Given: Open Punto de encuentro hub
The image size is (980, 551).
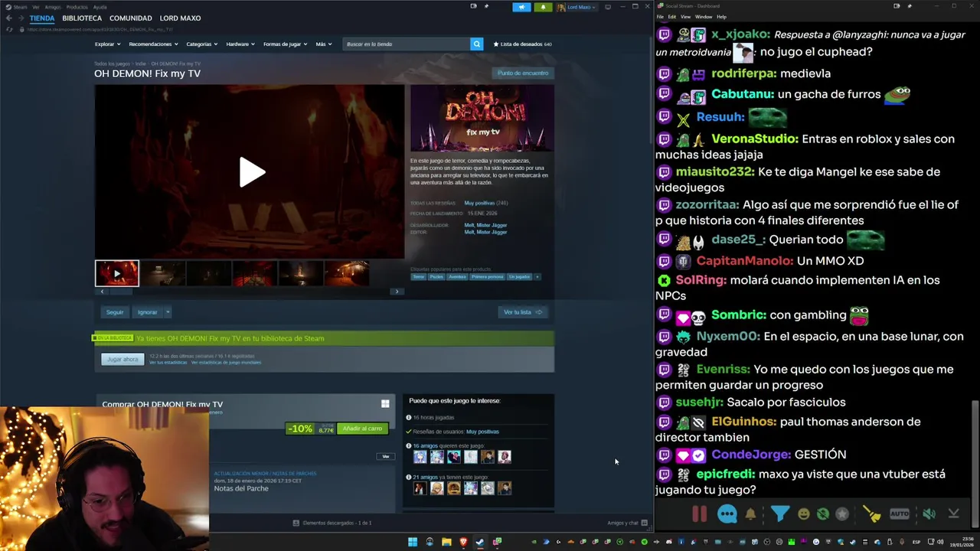Looking at the screenshot, I should tap(523, 73).
